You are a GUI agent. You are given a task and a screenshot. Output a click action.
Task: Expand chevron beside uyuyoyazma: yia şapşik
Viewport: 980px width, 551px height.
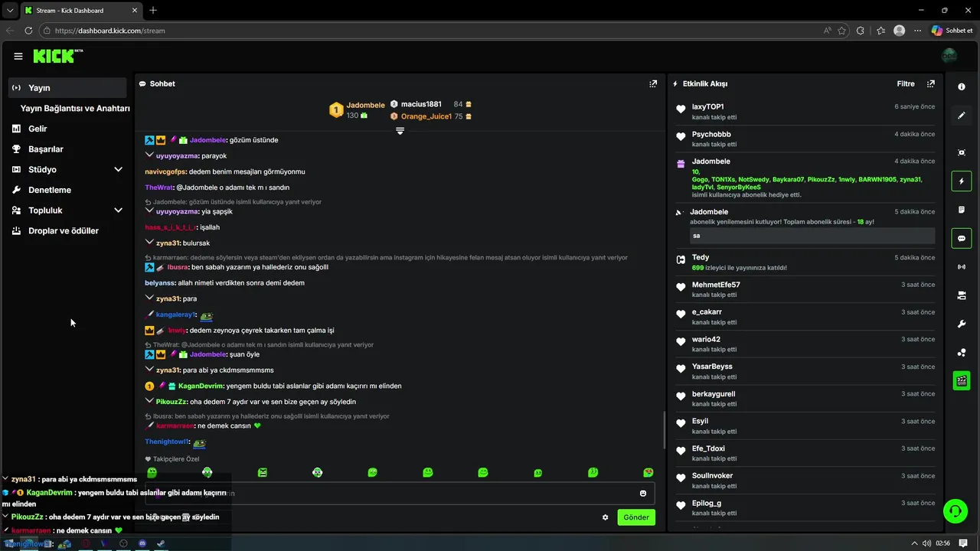(x=149, y=211)
